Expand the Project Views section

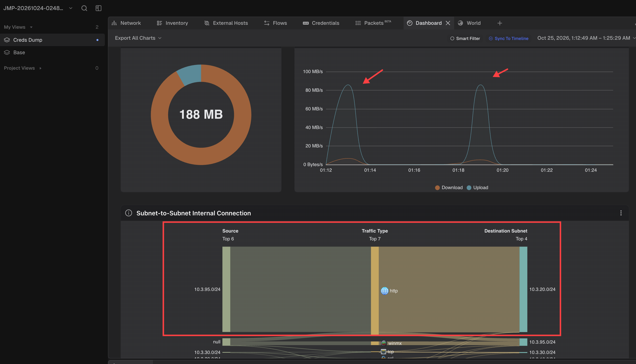pos(23,68)
